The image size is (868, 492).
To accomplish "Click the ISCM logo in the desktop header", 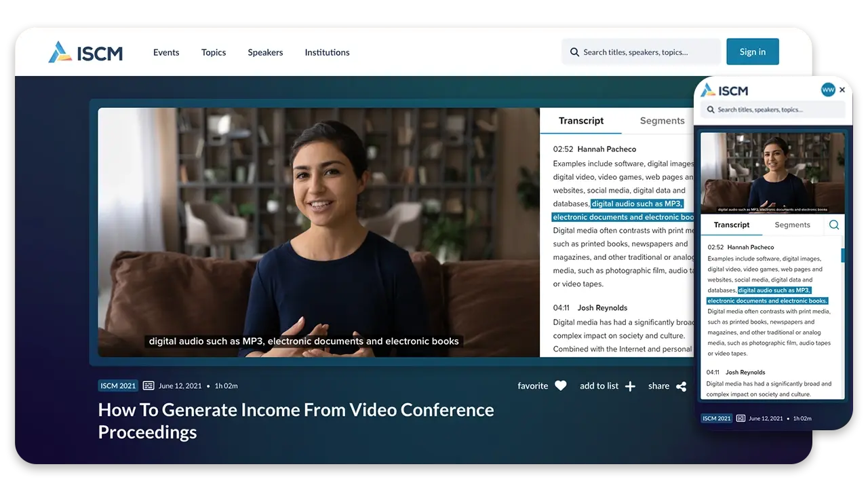I will tap(85, 52).
